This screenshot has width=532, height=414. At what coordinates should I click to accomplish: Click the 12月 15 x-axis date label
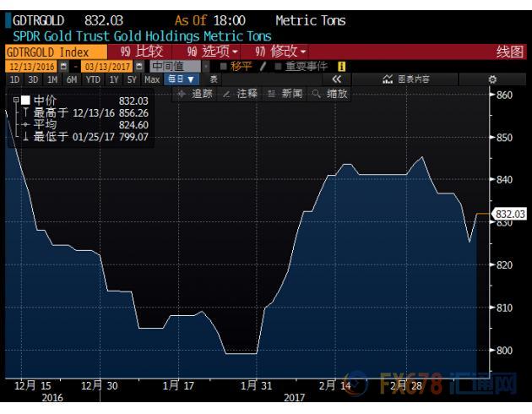[33, 385]
